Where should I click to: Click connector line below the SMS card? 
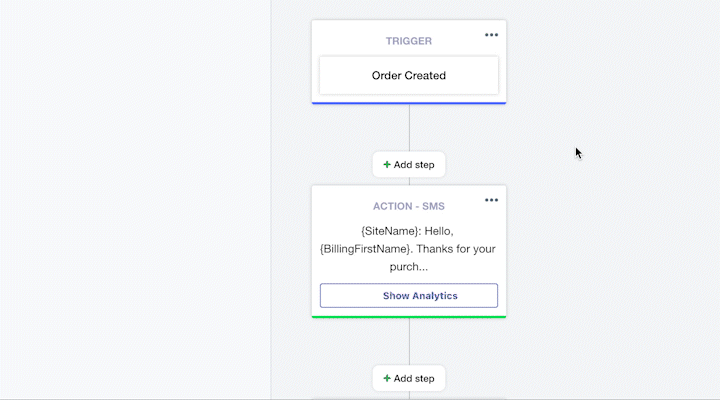[409, 342]
